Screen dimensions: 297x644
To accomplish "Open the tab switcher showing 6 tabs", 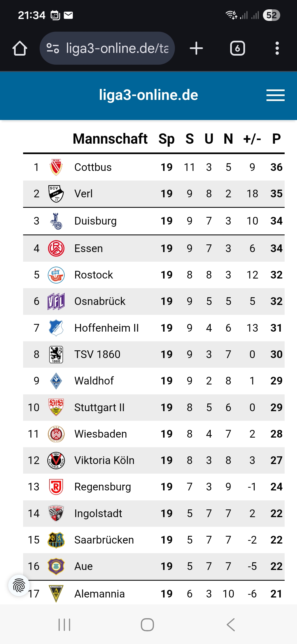I will coord(237,48).
